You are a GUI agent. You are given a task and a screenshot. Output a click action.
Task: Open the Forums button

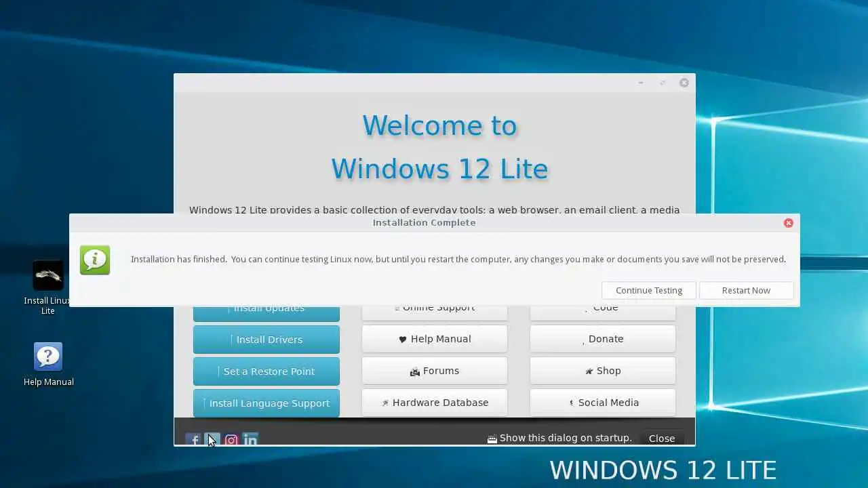(435, 371)
